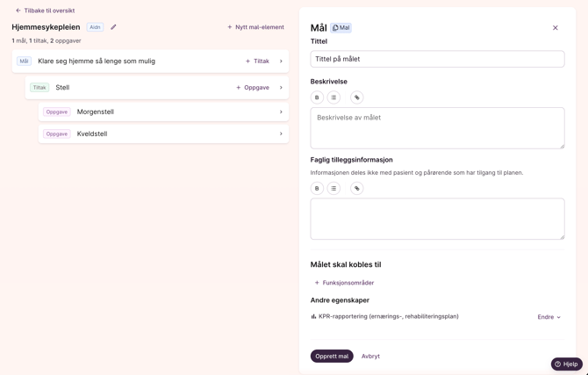Open the Hjelp button
This screenshot has width=588, height=375.
(x=566, y=364)
